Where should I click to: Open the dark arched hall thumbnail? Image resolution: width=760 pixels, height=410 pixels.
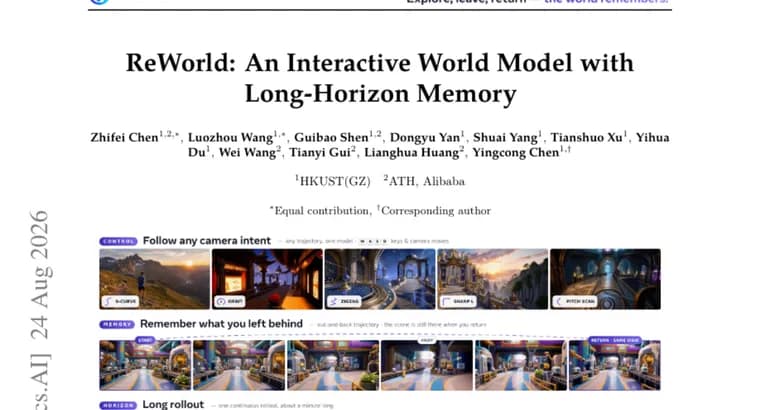[x=605, y=279]
